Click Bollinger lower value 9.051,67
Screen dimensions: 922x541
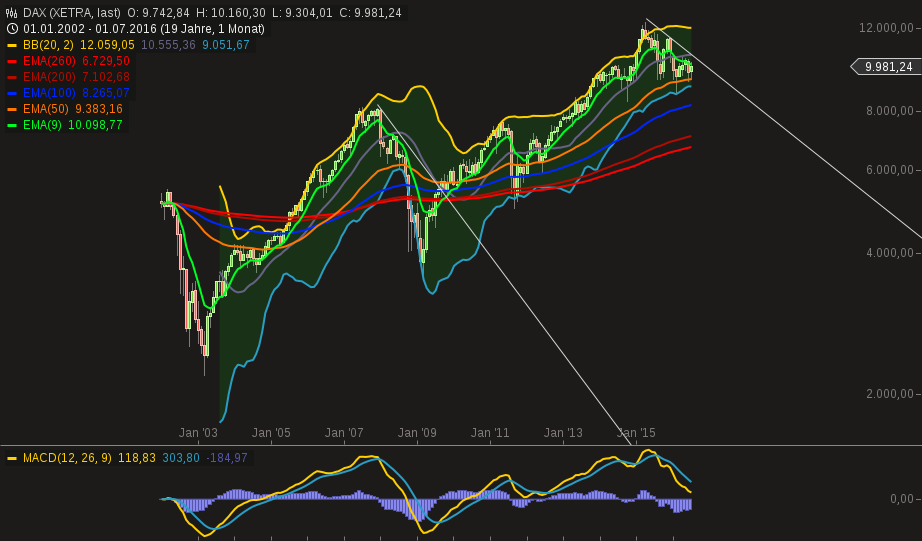coord(226,45)
